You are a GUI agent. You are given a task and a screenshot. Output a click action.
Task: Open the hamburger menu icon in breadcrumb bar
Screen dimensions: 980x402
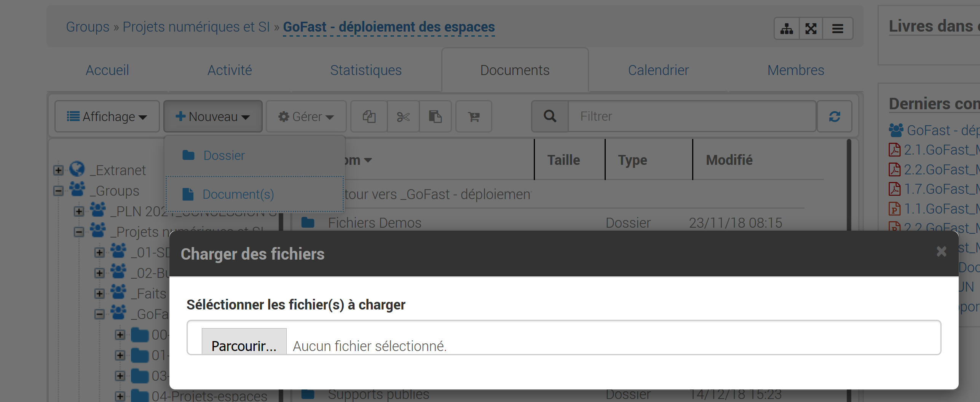click(x=838, y=29)
